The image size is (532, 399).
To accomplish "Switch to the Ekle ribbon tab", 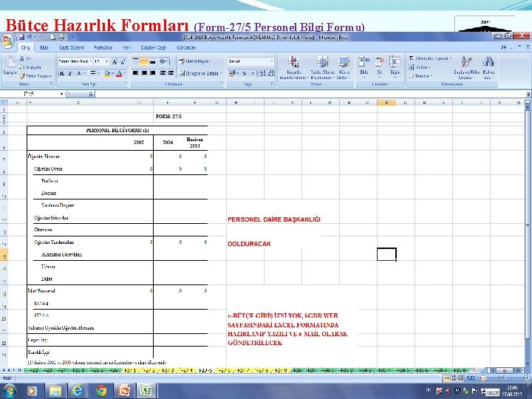I will pyautogui.click(x=44, y=47).
